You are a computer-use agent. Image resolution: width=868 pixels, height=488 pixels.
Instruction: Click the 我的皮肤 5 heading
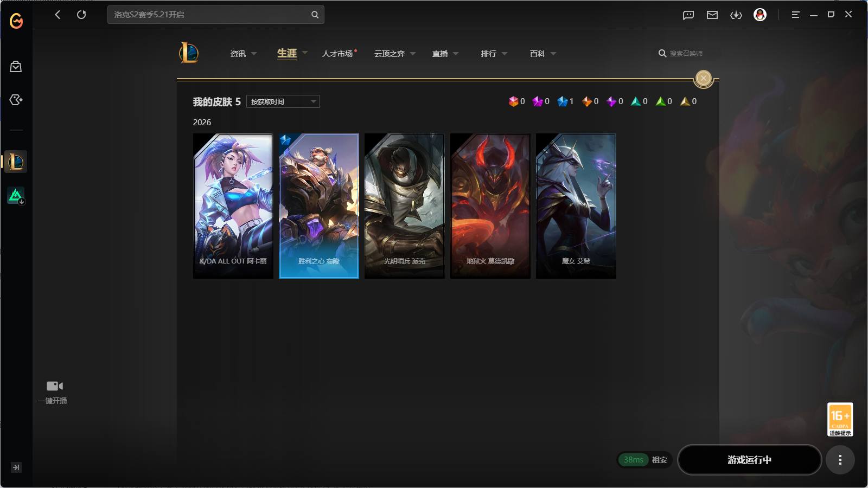point(217,102)
